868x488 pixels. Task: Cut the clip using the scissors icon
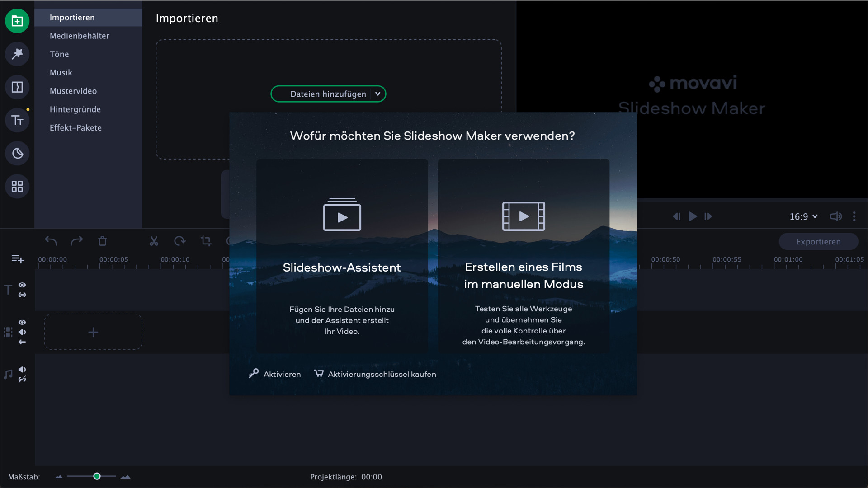[154, 241]
